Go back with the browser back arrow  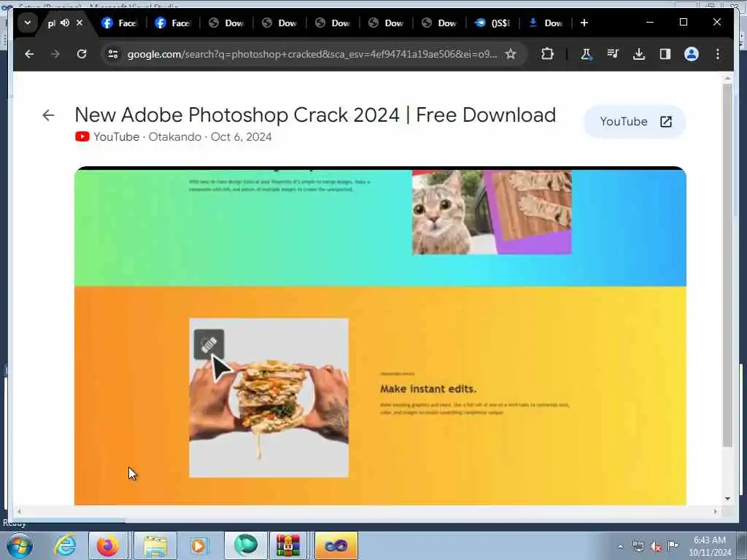click(x=29, y=54)
